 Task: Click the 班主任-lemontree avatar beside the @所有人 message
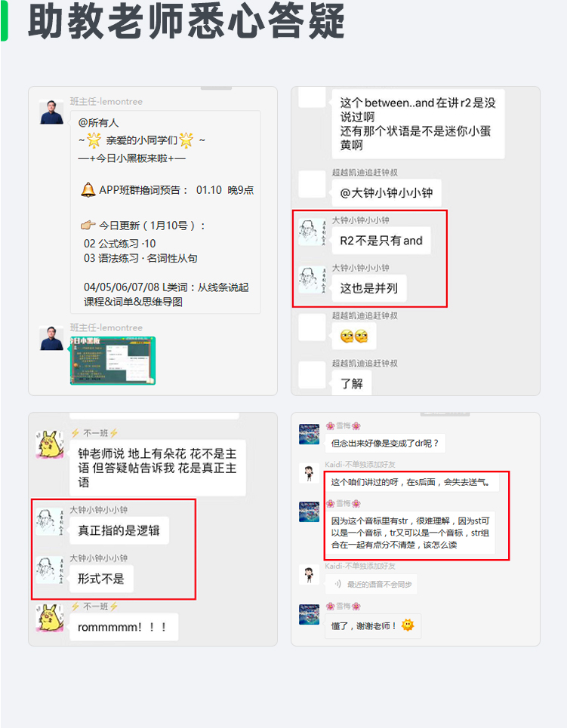[x=51, y=112]
